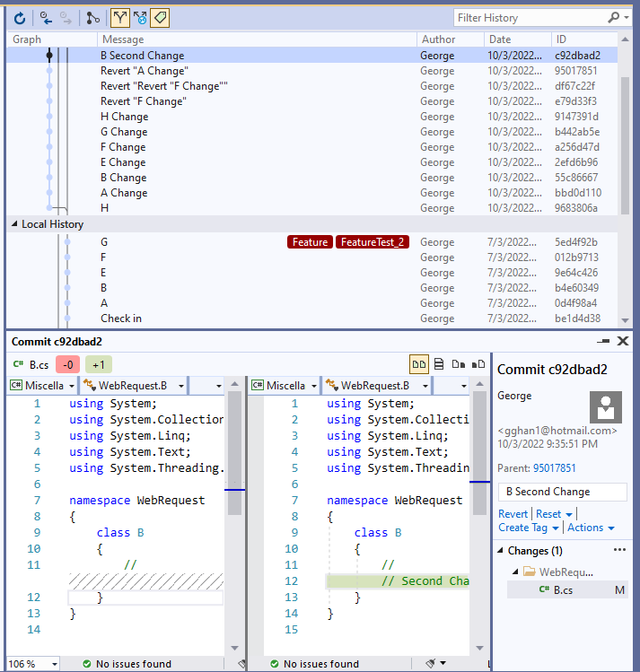Open the Reset dropdown link
Screen dimensions: 640x672
point(554,514)
